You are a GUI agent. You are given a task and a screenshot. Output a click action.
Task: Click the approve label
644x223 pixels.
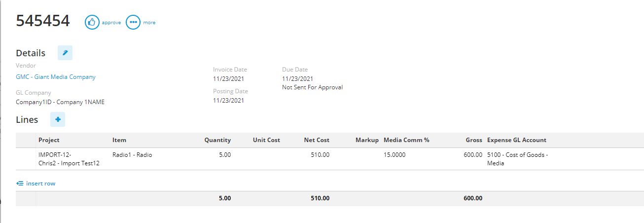111,23
